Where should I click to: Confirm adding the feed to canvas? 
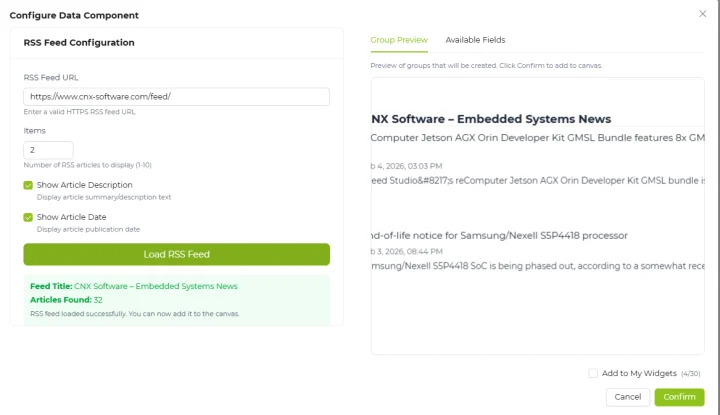pos(679,397)
